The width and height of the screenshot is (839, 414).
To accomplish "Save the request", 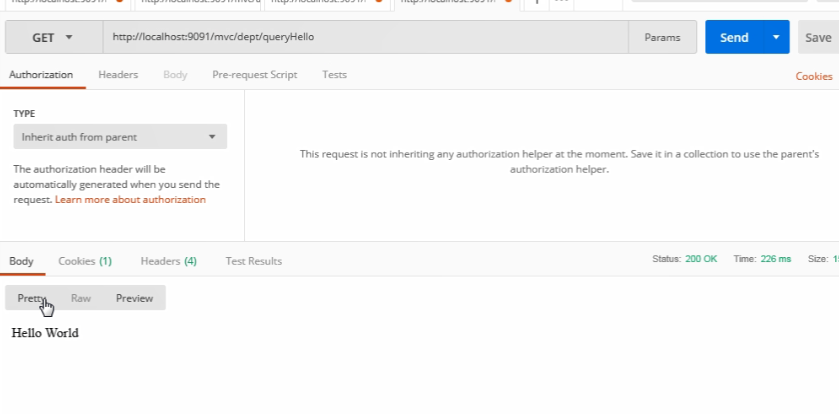I will [818, 37].
